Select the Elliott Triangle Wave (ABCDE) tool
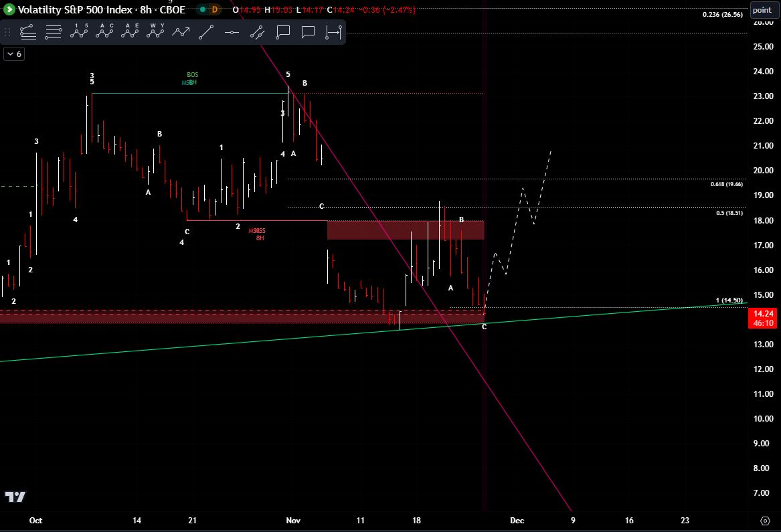The height and width of the screenshot is (532, 781). [x=130, y=32]
